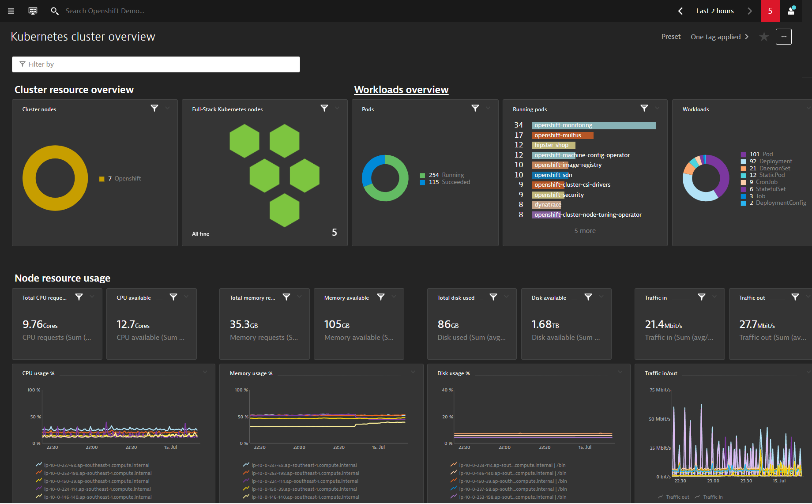Click the search magnifier icon

[54, 11]
